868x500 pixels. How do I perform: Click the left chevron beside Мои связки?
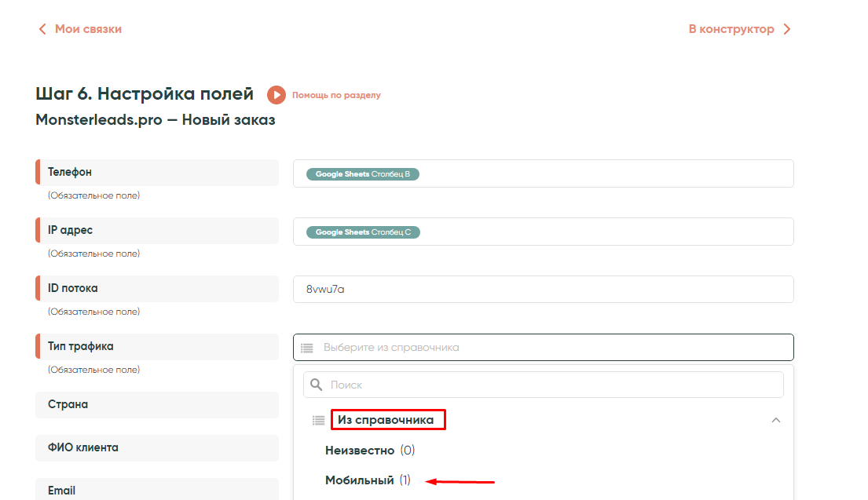(42, 29)
